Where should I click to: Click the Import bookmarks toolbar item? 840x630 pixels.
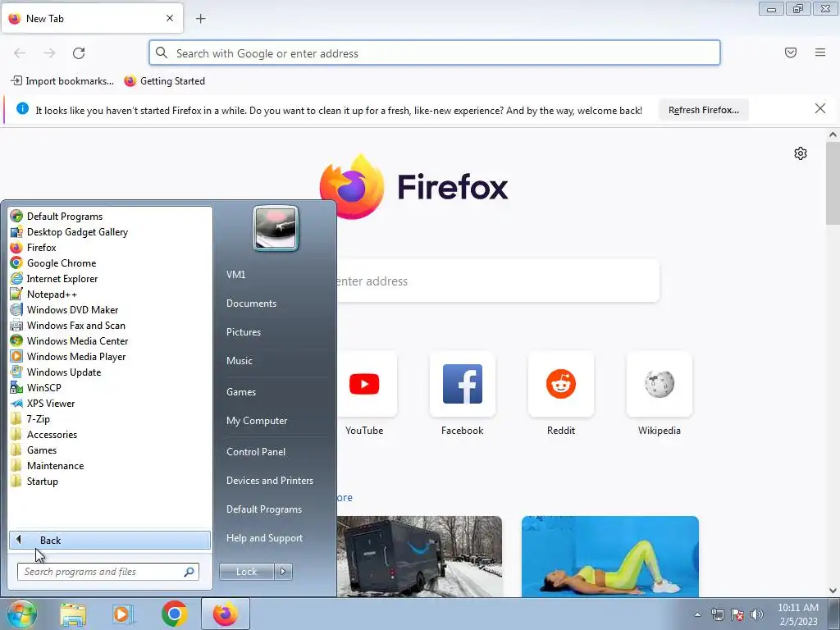tap(62, 81)
